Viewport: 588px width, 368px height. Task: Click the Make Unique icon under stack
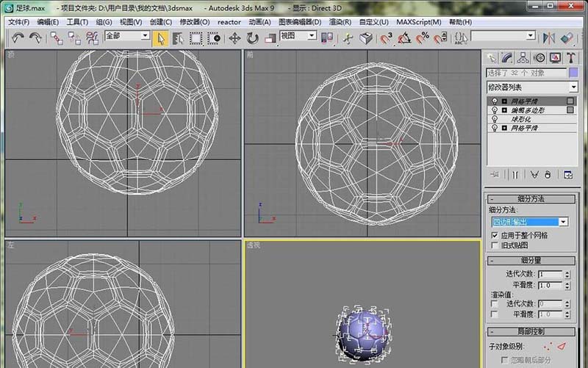534,175
